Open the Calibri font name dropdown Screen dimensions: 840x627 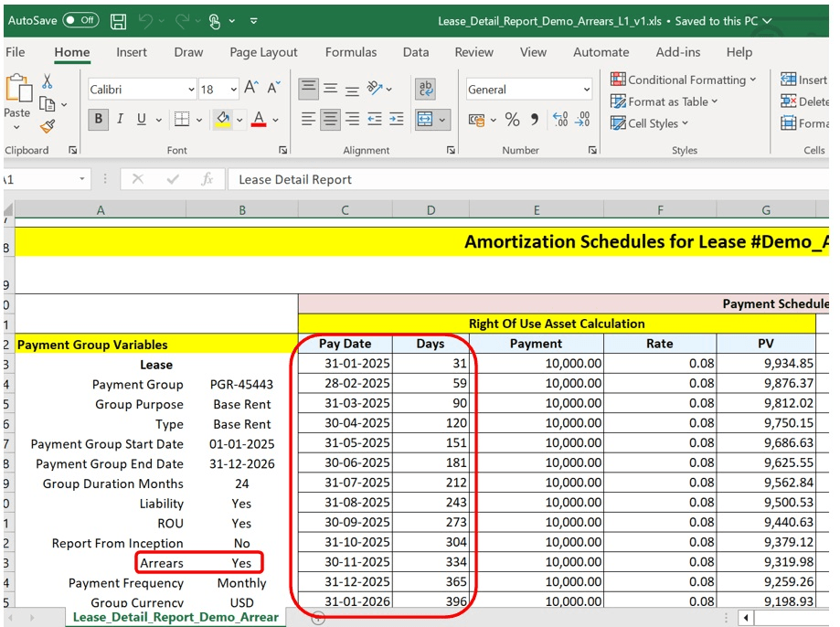[x=191, y=90]
